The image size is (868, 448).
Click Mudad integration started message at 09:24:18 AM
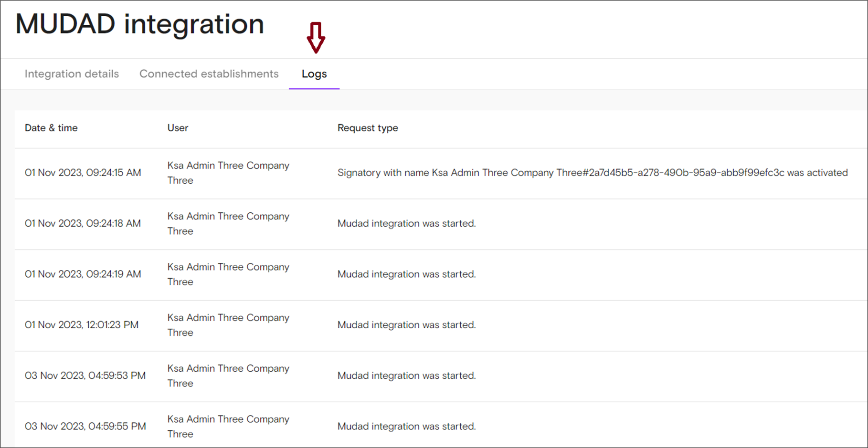[407, 223]
